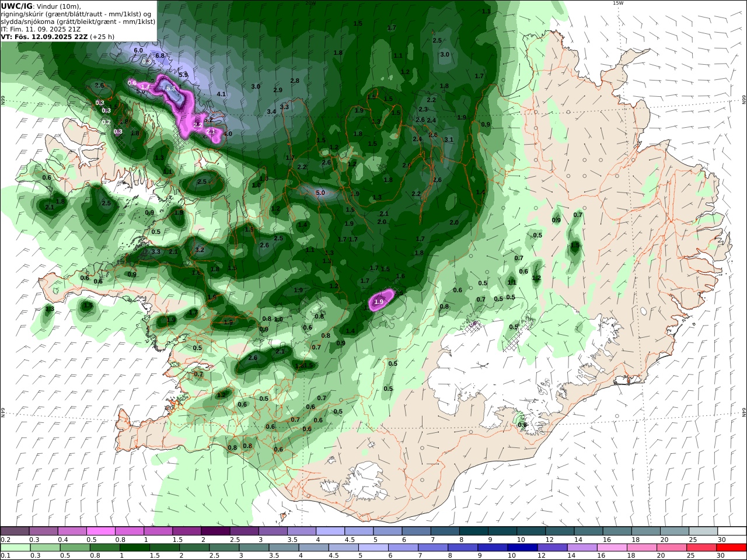
Task: Pick the top legend swatch labeled 6
Action: 417,531
